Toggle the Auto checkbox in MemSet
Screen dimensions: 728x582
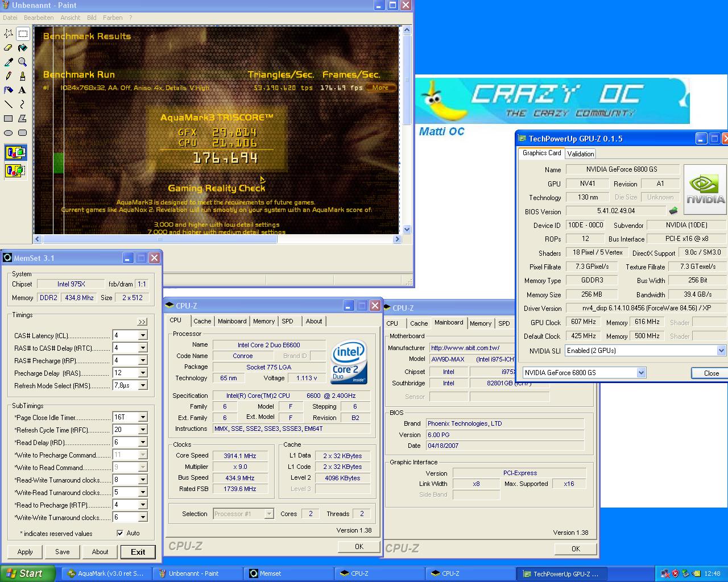(120, 533)
